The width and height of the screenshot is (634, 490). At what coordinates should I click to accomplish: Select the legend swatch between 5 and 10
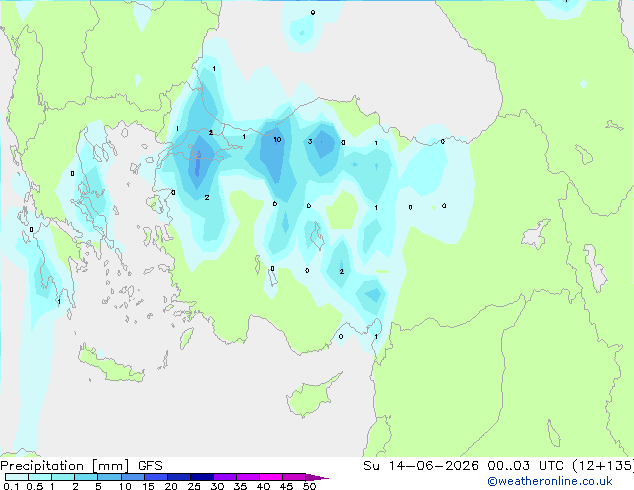pyautogui.click(x=109, y=477)
